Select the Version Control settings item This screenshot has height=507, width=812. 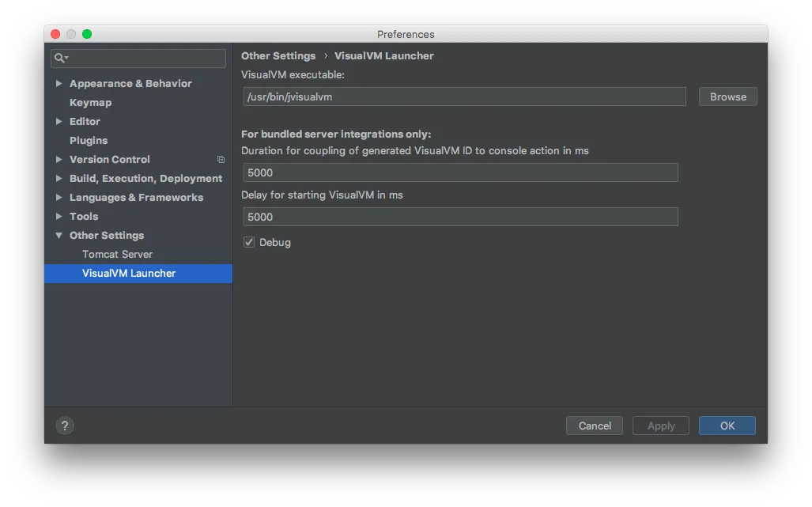click(110, 160)
